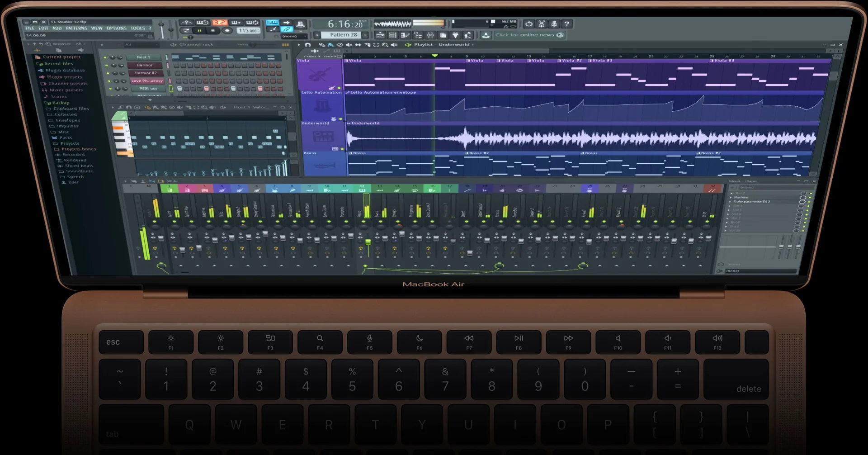868x455 pixels.
Task: Select the playlist mute tool
Action: (x=349, y=45)
